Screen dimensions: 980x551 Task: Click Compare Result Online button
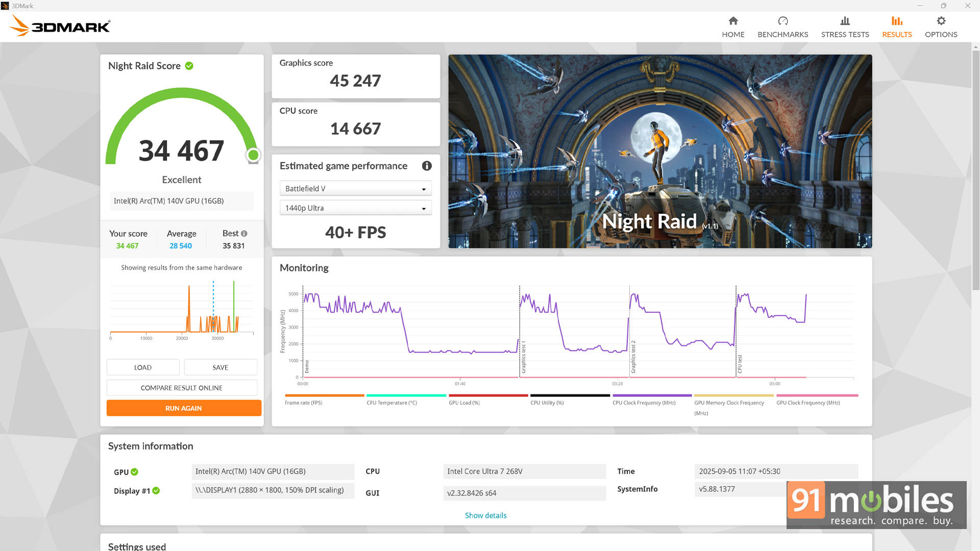tap(182, 388)
